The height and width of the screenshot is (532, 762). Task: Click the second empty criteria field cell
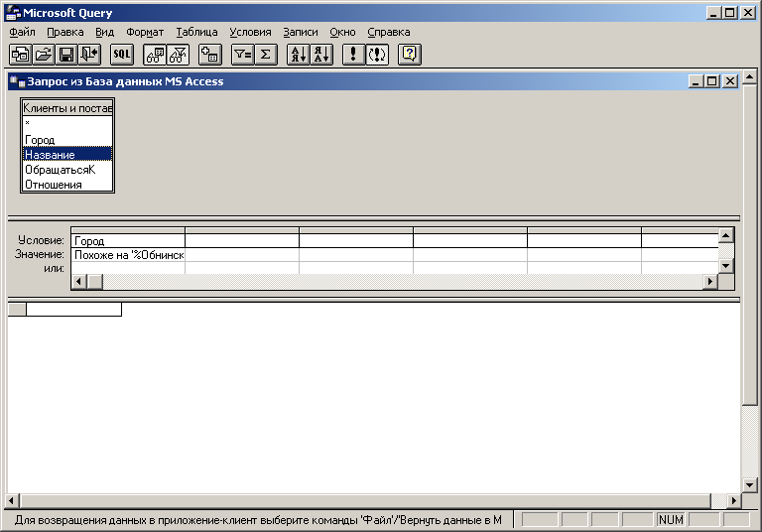coord(242,241)
